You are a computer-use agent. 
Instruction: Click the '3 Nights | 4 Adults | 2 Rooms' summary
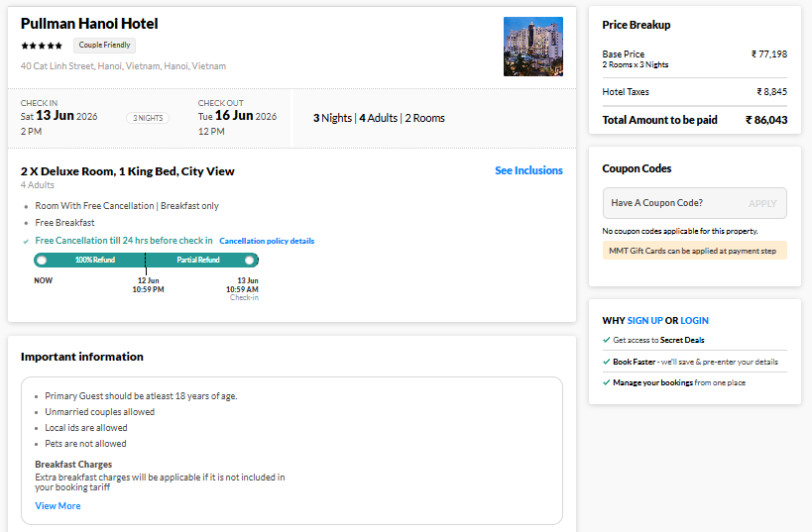click(x=379, y=118)
